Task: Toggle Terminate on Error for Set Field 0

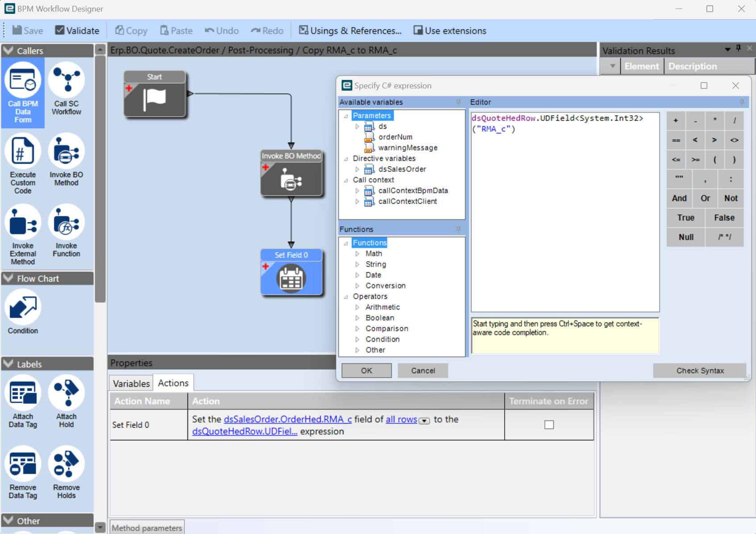Action: (x=549, y=425)
